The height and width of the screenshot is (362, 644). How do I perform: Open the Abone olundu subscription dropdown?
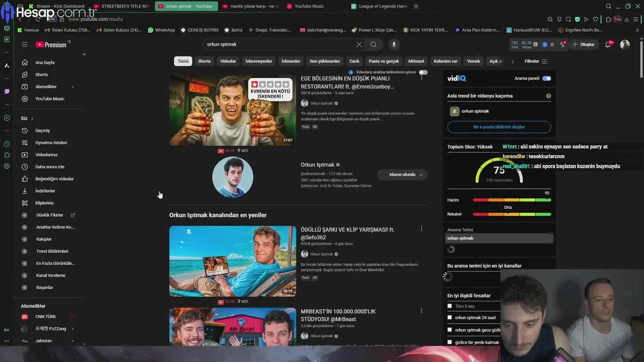click(403, 174)
